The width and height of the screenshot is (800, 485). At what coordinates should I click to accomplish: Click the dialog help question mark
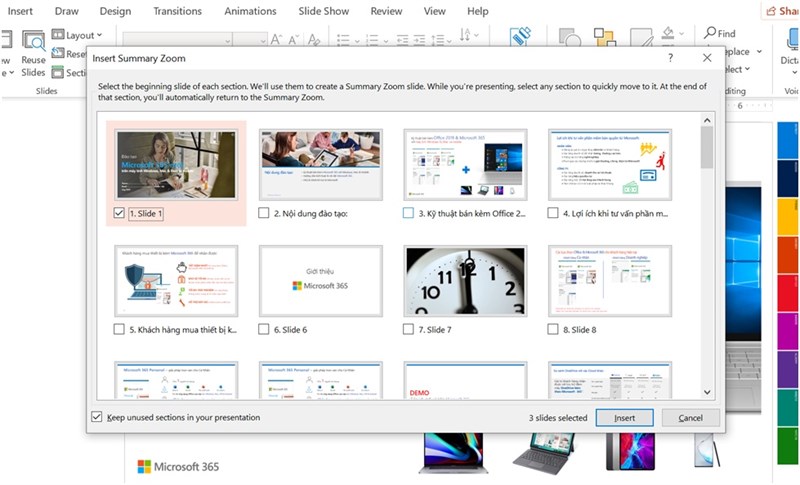pos(670,58)
